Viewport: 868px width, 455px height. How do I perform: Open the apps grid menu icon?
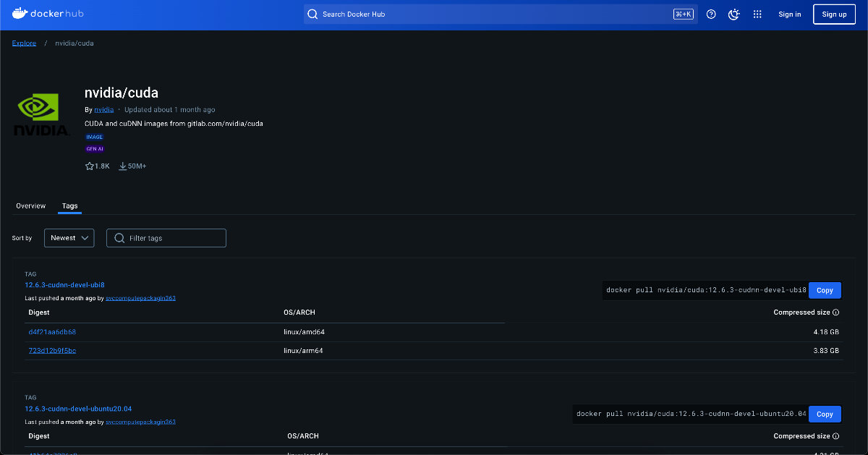pos(757,14)
